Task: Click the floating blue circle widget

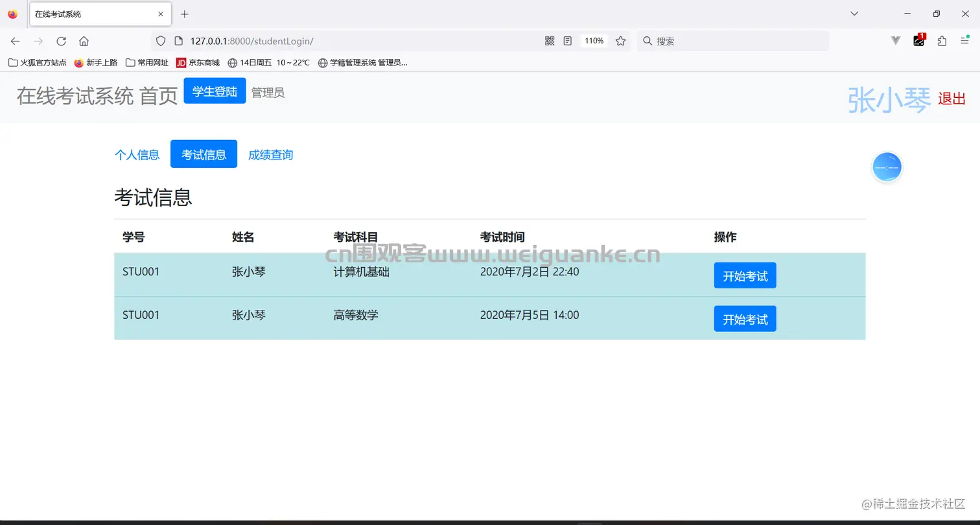Action: click(887, 167)
